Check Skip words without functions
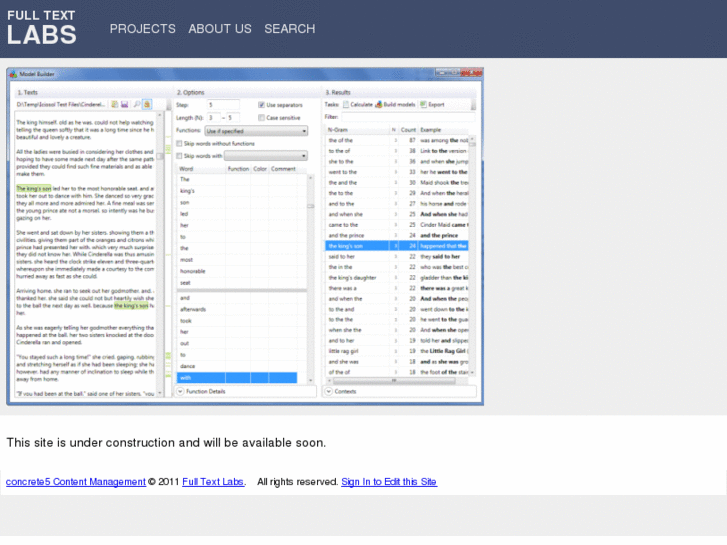This screenshot has height=545, width=727. (179, 144)
